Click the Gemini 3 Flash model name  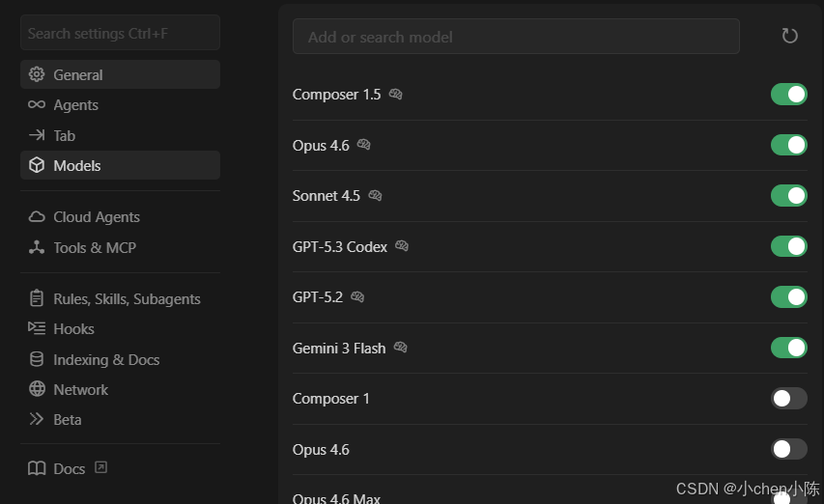click(x=339, y=349)
